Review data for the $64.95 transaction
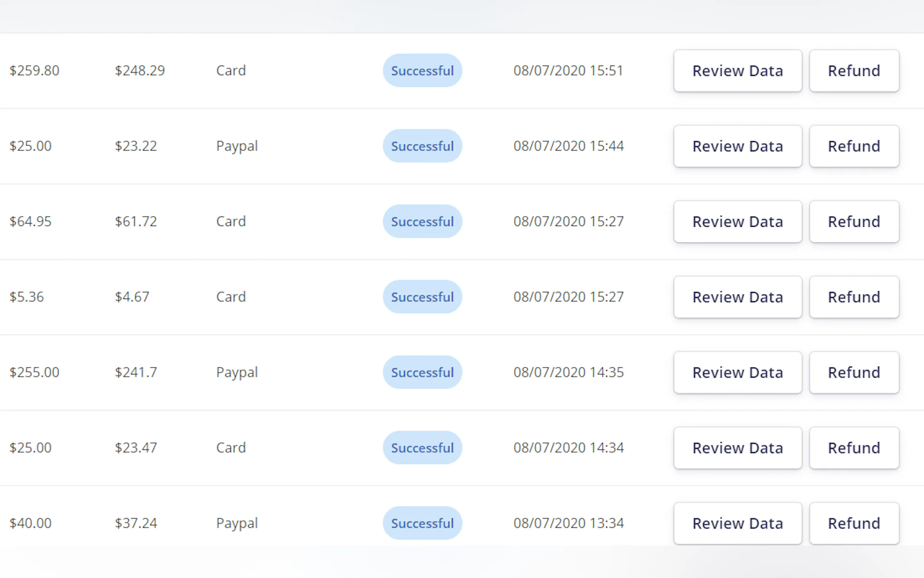 point(737,222)
